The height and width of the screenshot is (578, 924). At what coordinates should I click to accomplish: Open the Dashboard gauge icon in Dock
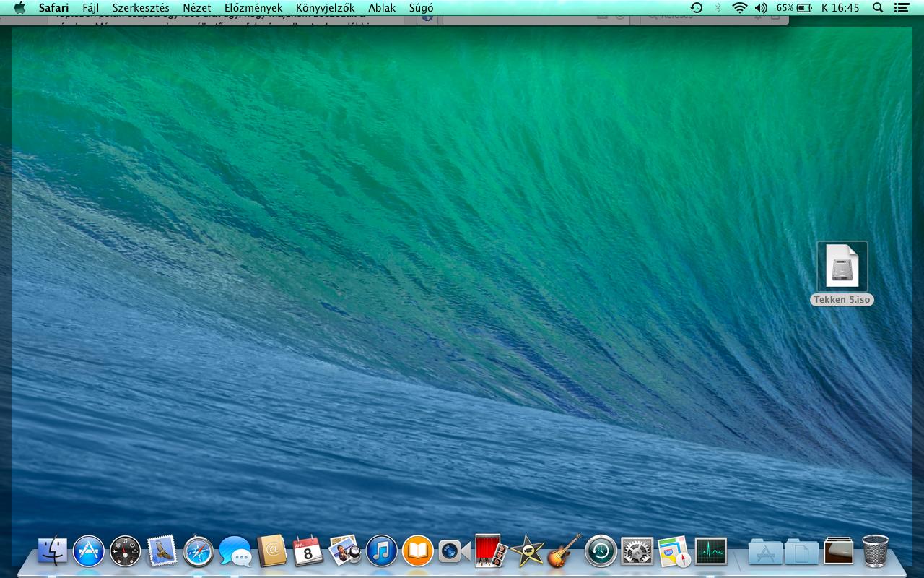[126, 551]
